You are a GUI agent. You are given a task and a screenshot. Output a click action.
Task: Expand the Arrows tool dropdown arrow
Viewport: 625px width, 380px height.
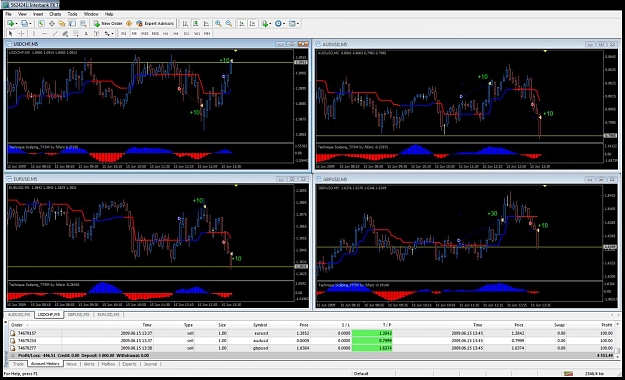click(112, 34)
